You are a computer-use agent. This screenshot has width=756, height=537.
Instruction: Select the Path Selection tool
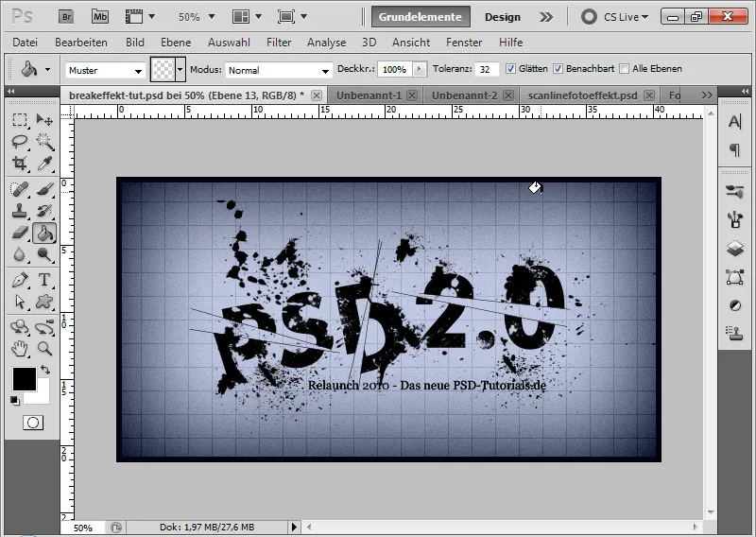[x=19, y=302]
